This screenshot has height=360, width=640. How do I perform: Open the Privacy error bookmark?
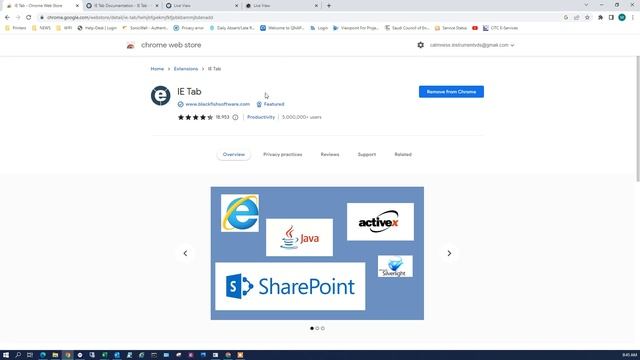[x=188, y=28]
